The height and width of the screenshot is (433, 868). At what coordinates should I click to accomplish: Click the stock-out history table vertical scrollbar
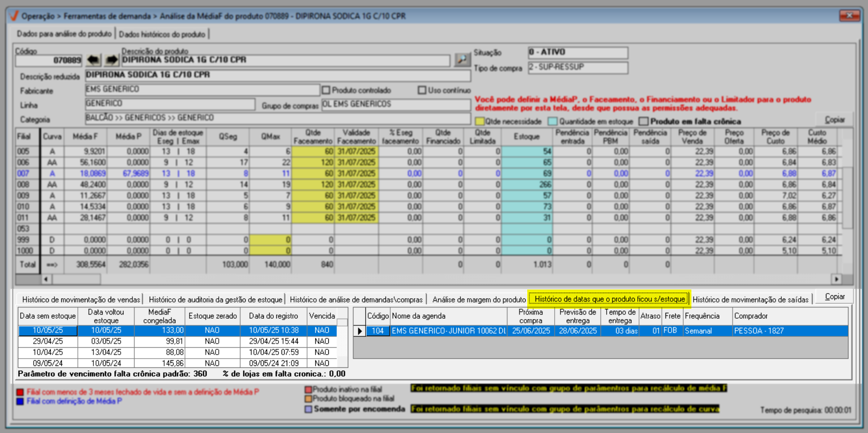click(342, 338)
